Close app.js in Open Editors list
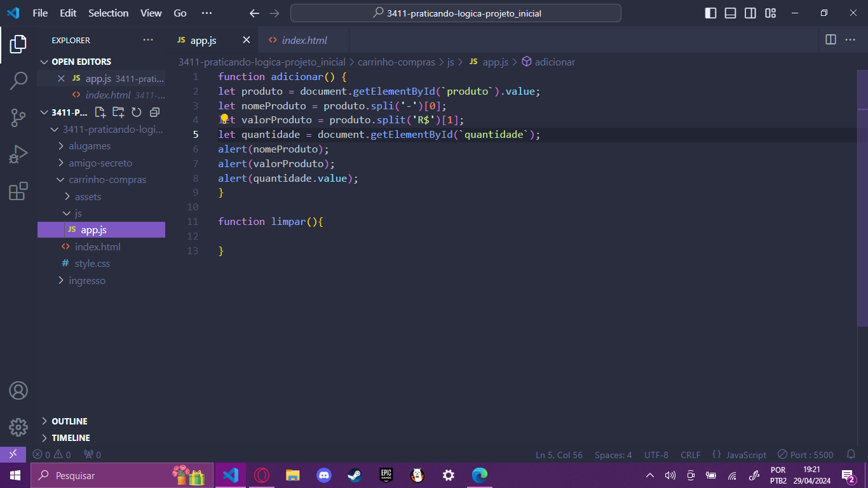Image resolution: width=868 pixels, height=488 pixels. [x=61, y=79]
